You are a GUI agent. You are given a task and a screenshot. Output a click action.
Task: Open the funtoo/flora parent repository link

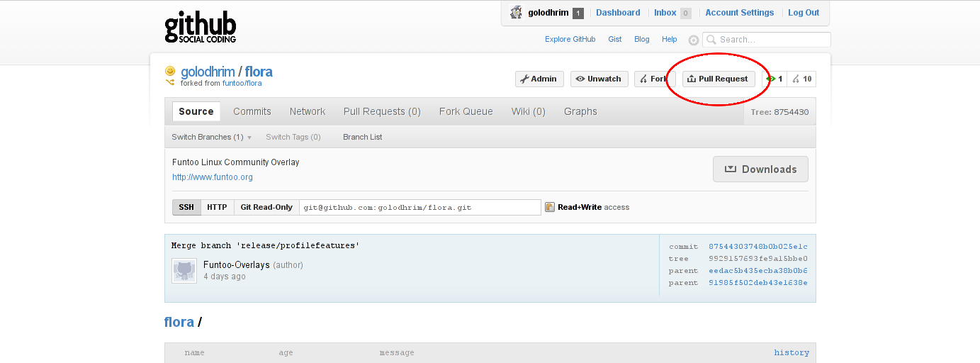pyautogui.click(x=242, y=83)
